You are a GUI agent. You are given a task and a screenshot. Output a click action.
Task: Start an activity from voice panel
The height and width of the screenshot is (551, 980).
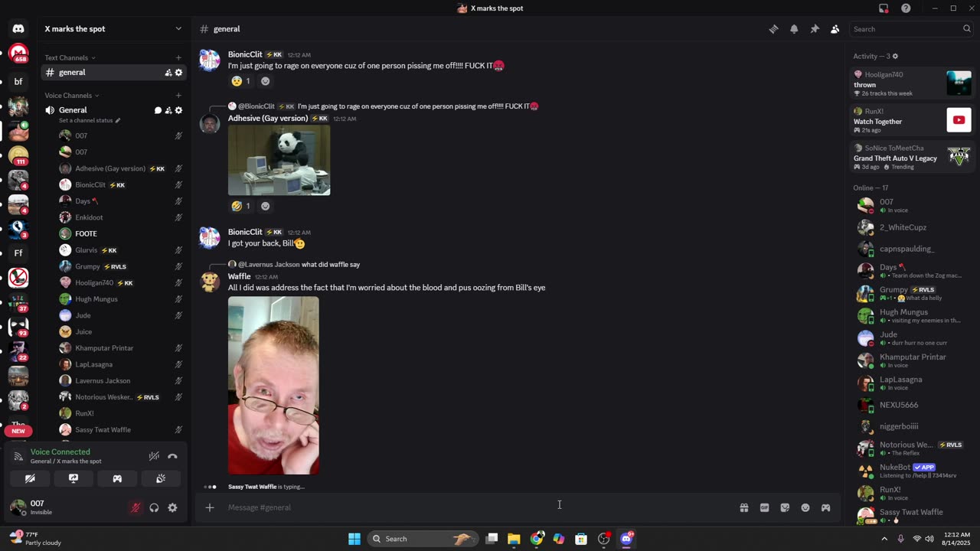117,478
